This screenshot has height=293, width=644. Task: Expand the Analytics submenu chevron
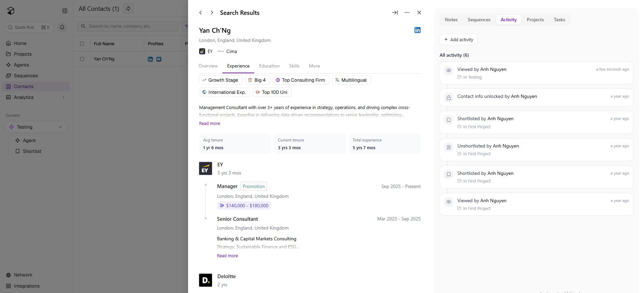63,97
